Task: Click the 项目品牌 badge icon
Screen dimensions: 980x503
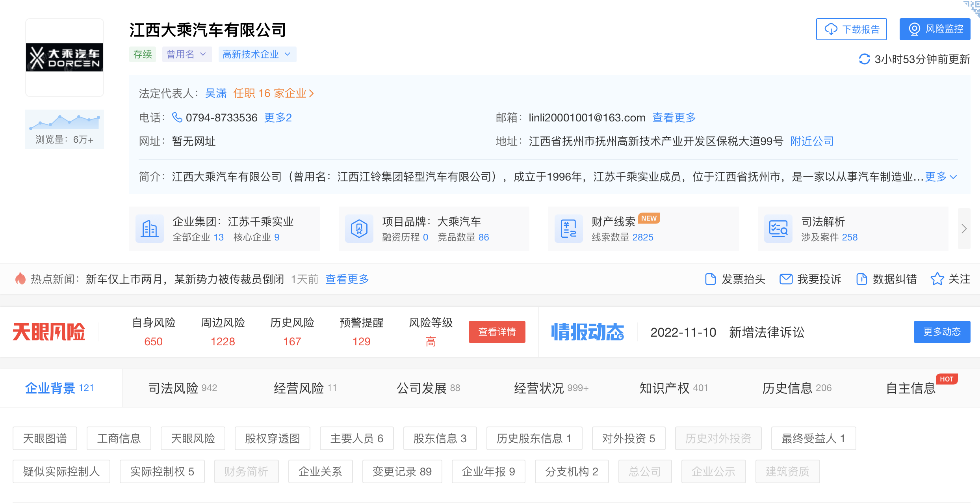Action: pos(359,229)
